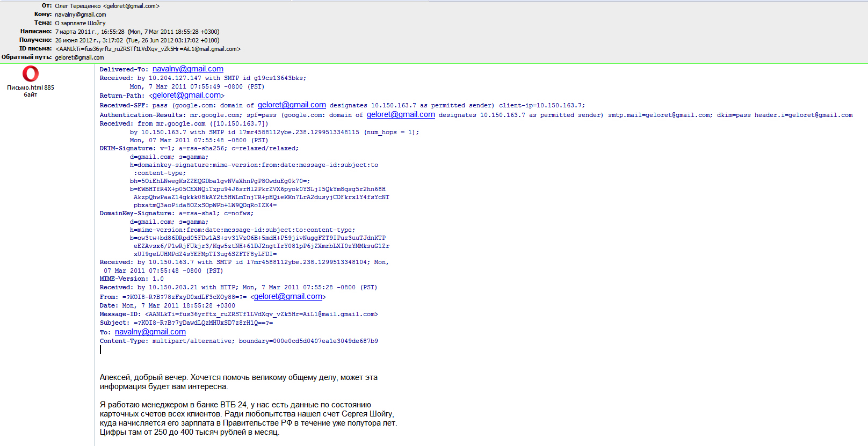Open geloret@gmail.com link in Received-SPF line
This screenshot has height=446, width=868.
pyautogui.click(x=292, y=105)
